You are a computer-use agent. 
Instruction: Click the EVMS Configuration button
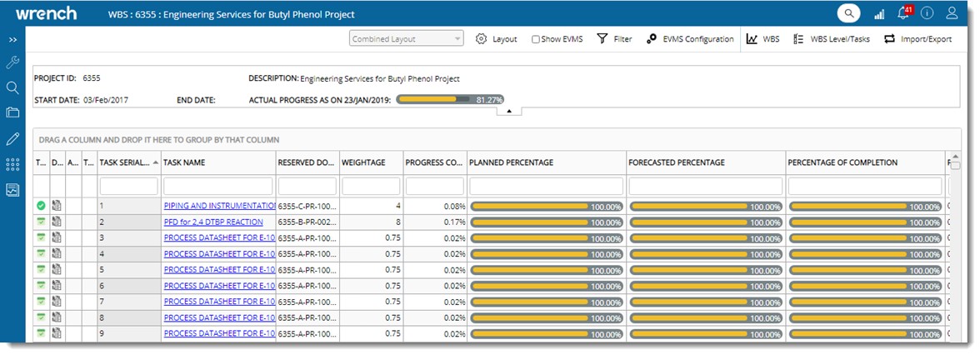pyautogui.click(x=690, y=39)
